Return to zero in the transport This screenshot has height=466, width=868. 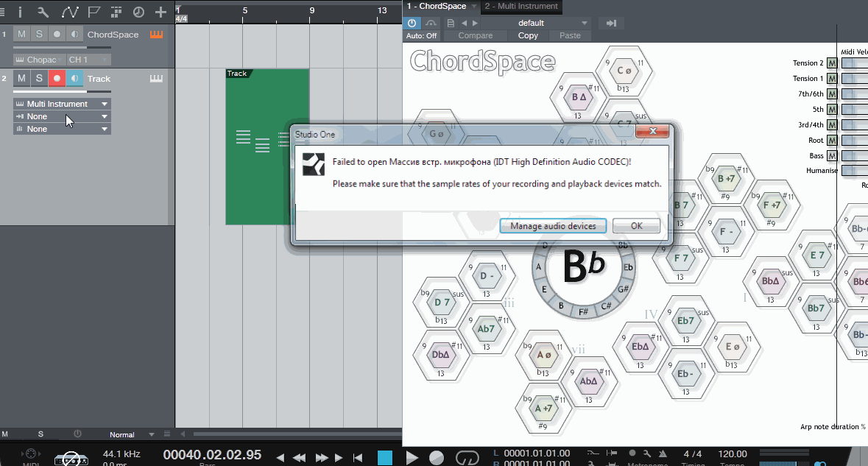pyautogui.click(x=358, y=458)
